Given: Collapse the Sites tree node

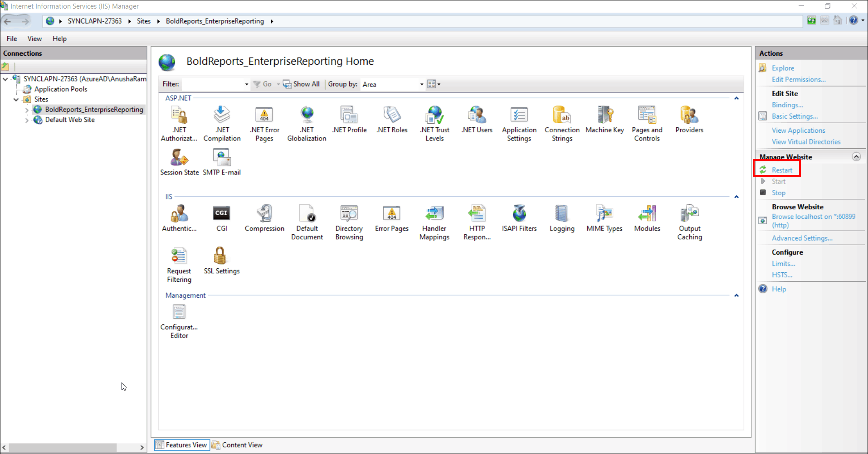Looking at the screenshot, I should click(16, 99).
